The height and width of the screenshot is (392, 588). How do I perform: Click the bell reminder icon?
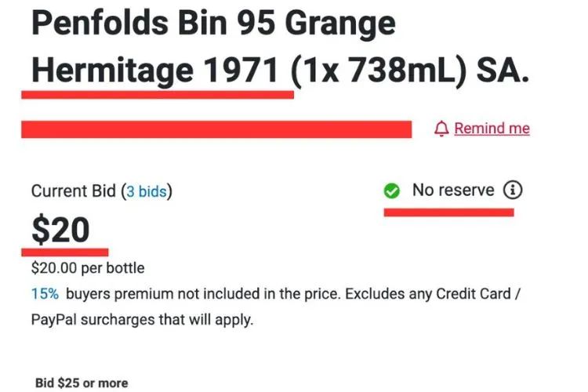pos(441,129)
